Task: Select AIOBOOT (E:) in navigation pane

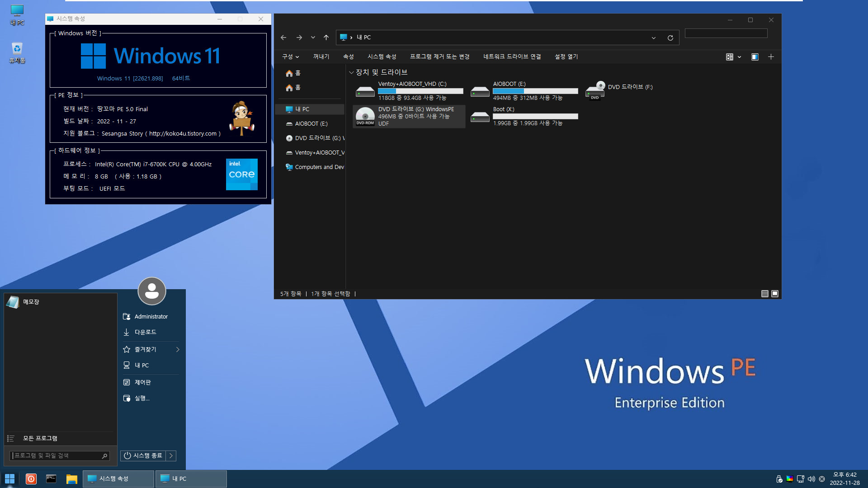Action: pyautogui.click(x=311, y=124)
